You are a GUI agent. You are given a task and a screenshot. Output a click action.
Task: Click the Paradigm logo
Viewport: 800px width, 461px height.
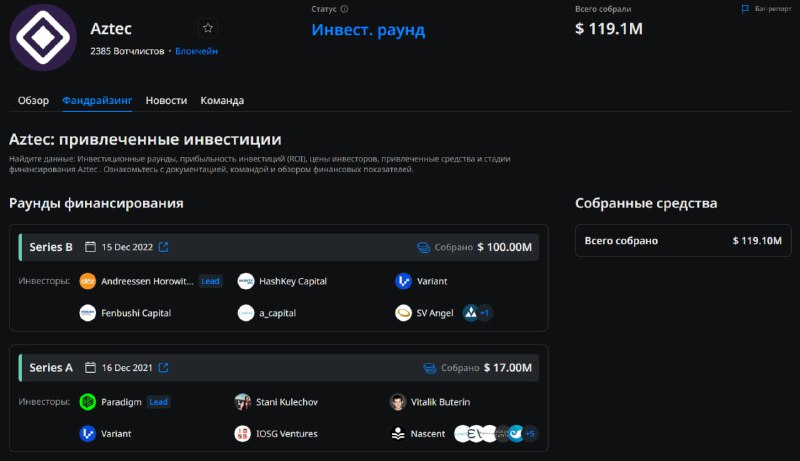pos(88,402)
